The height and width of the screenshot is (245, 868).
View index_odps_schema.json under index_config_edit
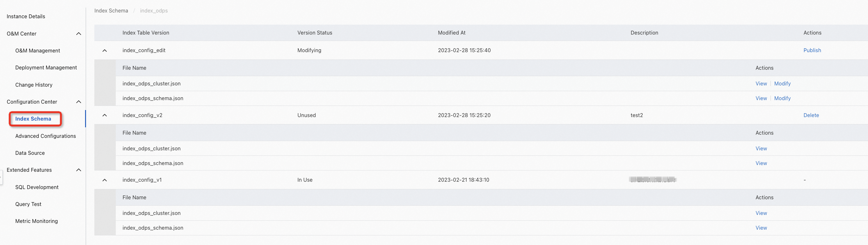point(761,99)
